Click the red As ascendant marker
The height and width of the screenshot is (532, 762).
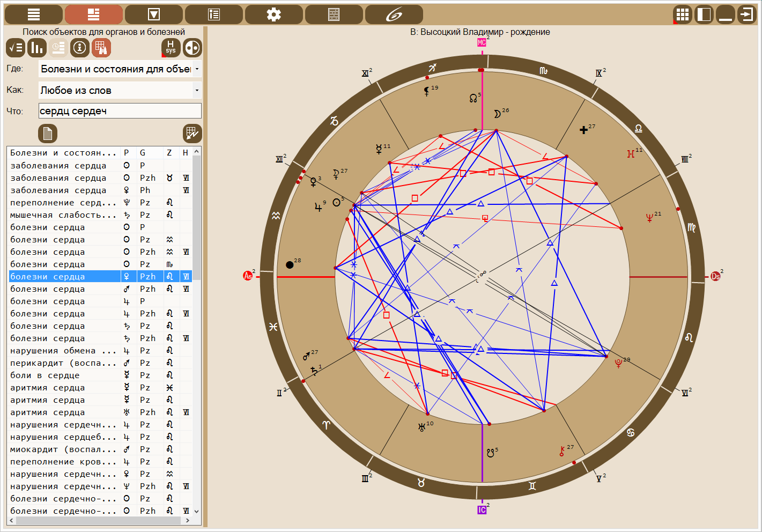point(248,276)
